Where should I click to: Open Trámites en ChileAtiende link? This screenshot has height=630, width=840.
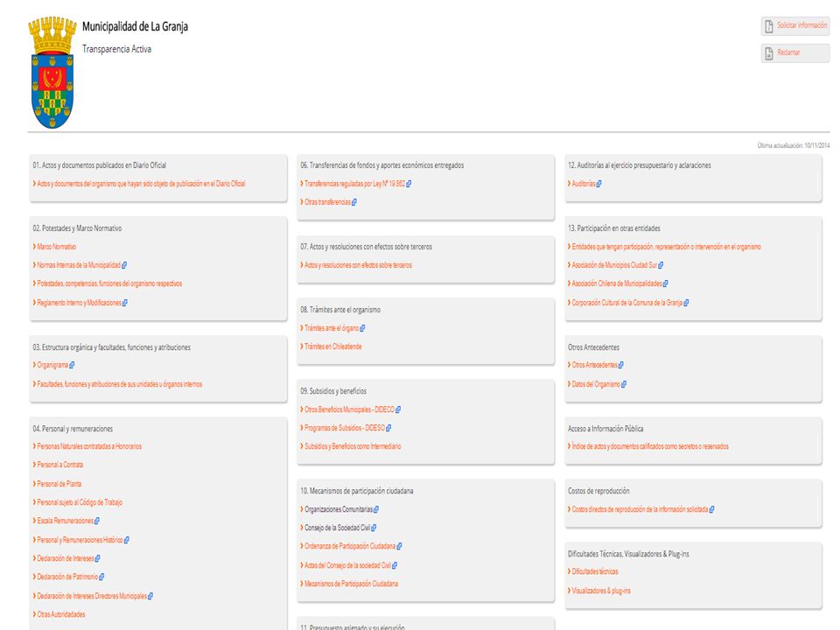[x=332, y=346]
